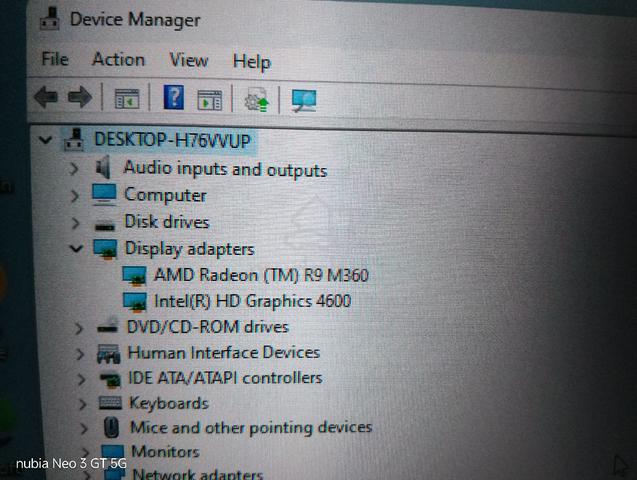The height and width of the screenshot is (480, 637).
Task: Click the mouse icon for pointing devices
Action: (x=111, y=428)
